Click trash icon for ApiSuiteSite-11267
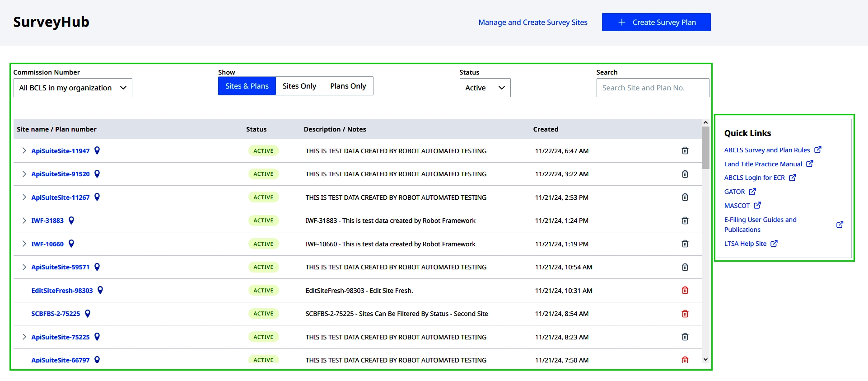868x381 pixels. click(x=685, y=198)
